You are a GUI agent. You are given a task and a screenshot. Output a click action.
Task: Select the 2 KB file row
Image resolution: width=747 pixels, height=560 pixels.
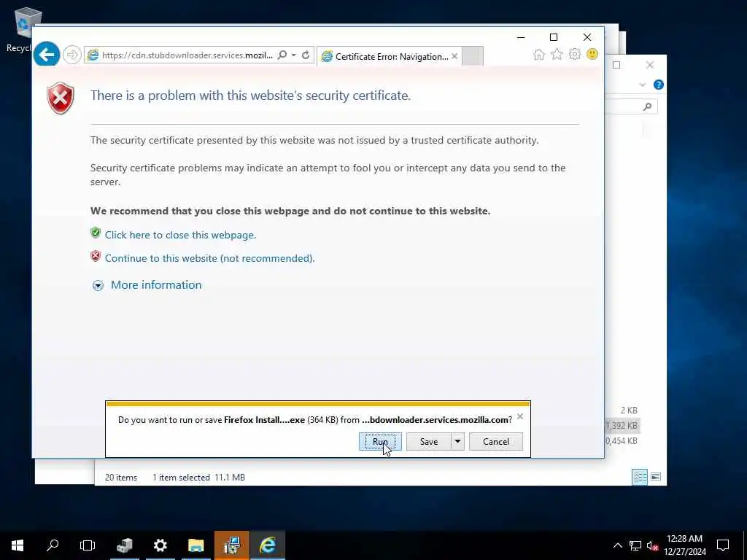[x=629, y=410]
